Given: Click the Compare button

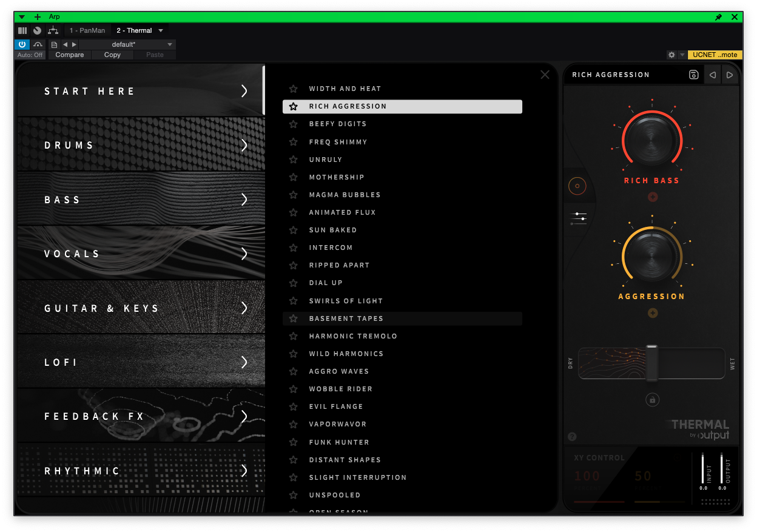Looking at the screenshot, I should (x=70, y=55).
